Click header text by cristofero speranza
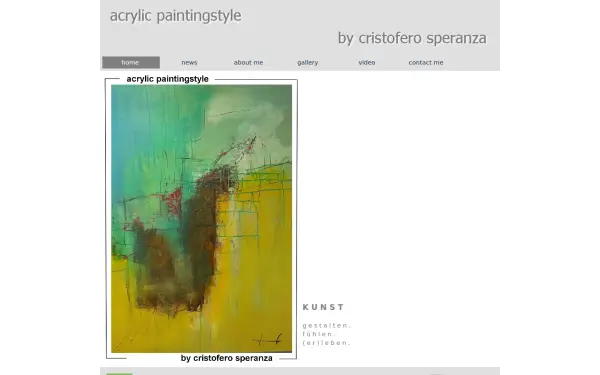600x375 pixels. pos(412,38)
